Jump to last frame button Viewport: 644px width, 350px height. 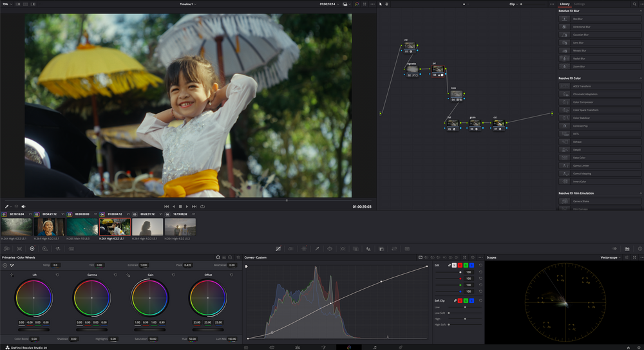click(194, 207)
